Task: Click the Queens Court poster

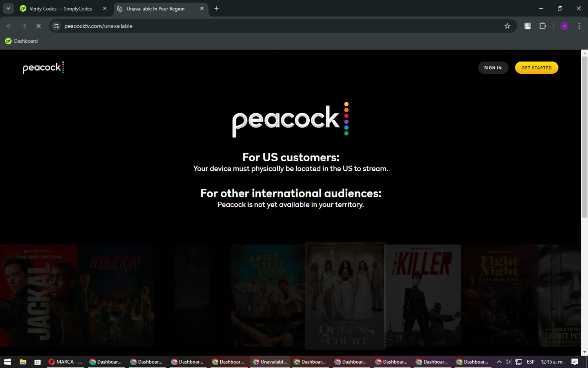Action: coord(345,296)
